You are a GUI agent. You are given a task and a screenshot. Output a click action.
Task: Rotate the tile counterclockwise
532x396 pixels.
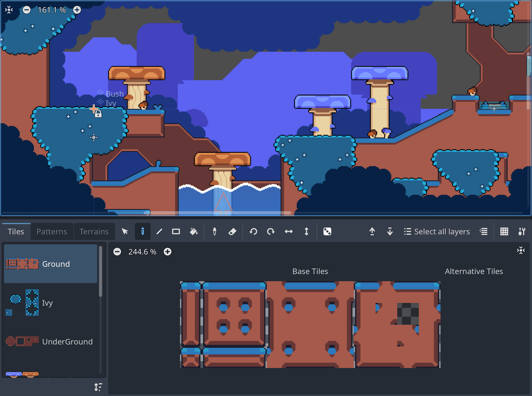click(253, 231)
